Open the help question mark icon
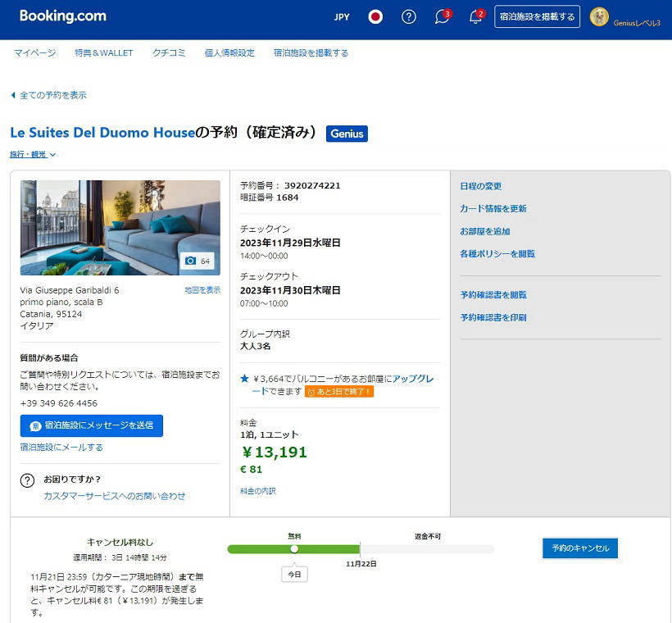The width and height of the screenshot is (672, 623). (x=409, y=17)
